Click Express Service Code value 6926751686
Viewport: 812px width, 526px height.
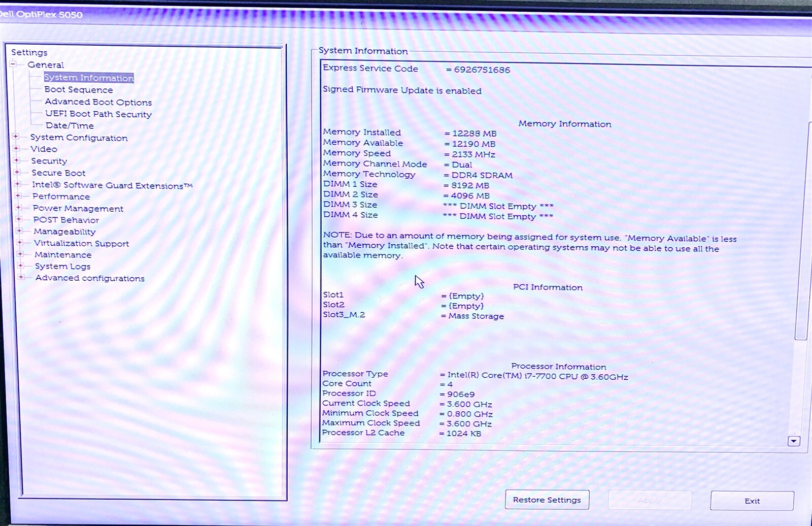click(x=482, y=70)
